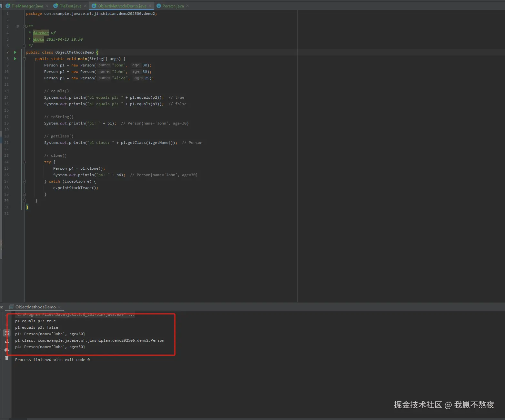The height and width of the screenshot is (420, 505).
Task: Run the main method using its gutter arrow
Action: (x=15, y=59)
